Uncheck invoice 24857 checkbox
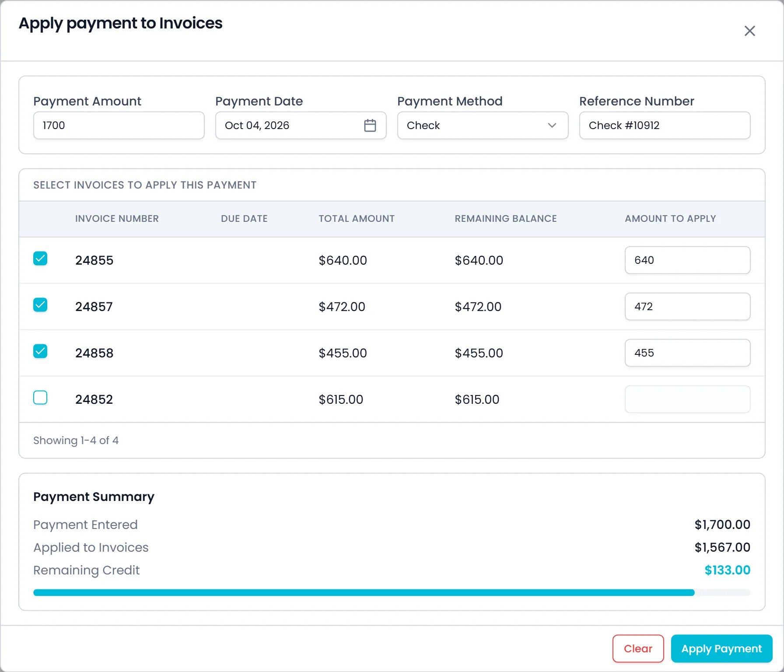Screen dimensions: 784x672 coord(40,305)
